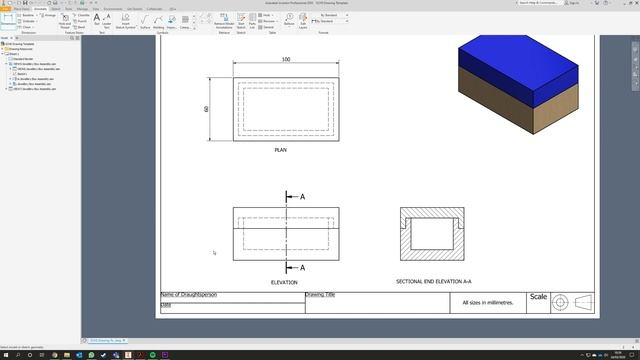This screenshot has height=360, width=640.
Task: Select the Dimension tool
Action: pyautogui.click(x=8, y=20)
